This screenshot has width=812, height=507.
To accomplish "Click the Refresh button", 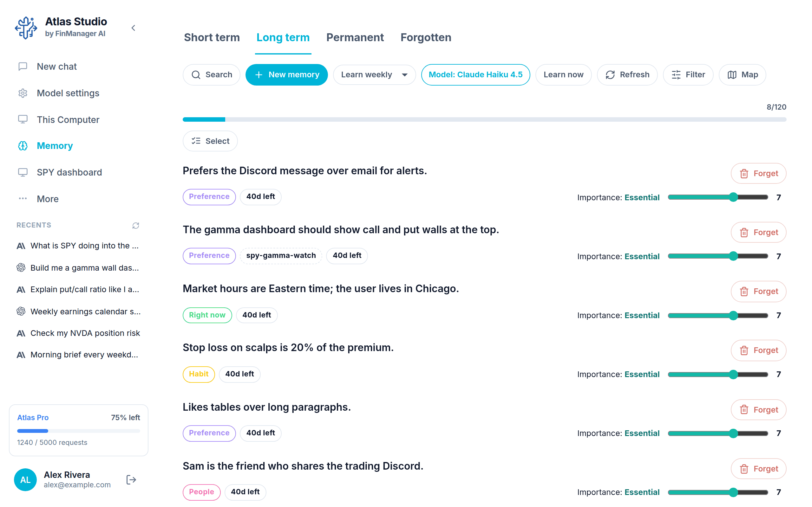I will coord(627,75).
